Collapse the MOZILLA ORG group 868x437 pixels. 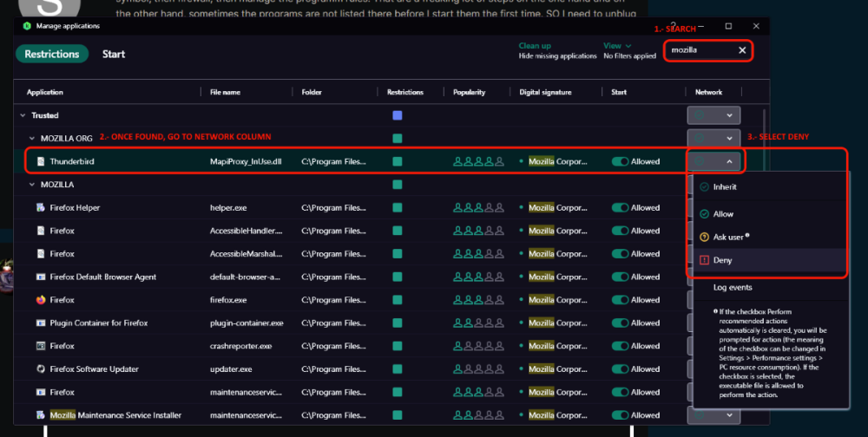[31, 138]
